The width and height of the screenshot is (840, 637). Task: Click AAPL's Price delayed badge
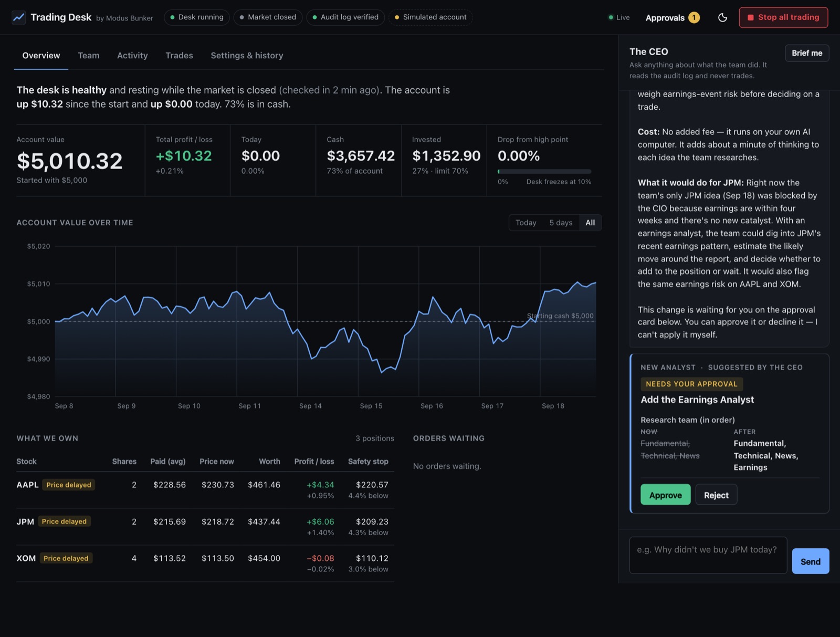coord(69,485)
